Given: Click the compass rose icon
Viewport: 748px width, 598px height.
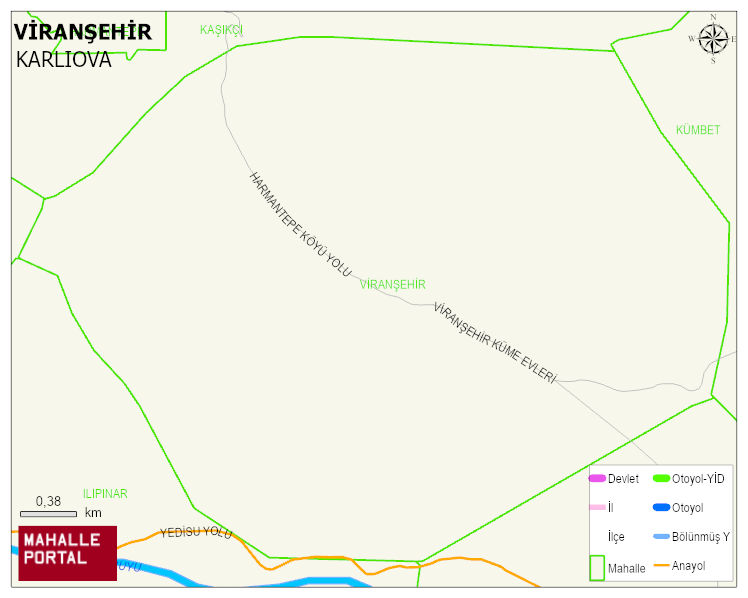Looking at the screenshot, I should coord(713,39).
